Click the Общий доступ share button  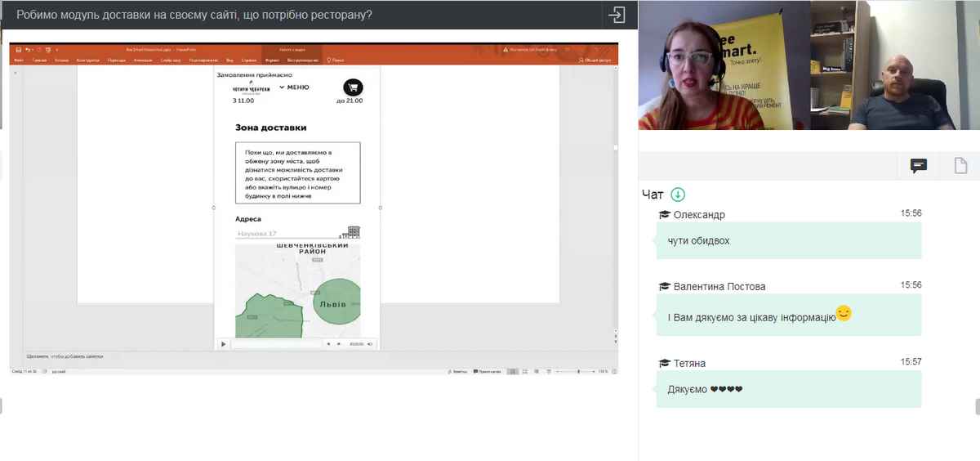[x=596, y=60]
